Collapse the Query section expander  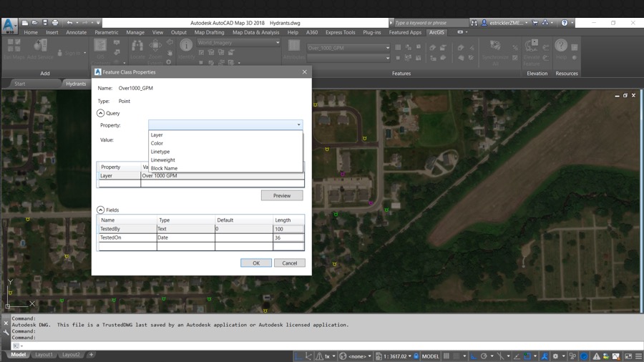click(101, 113)
